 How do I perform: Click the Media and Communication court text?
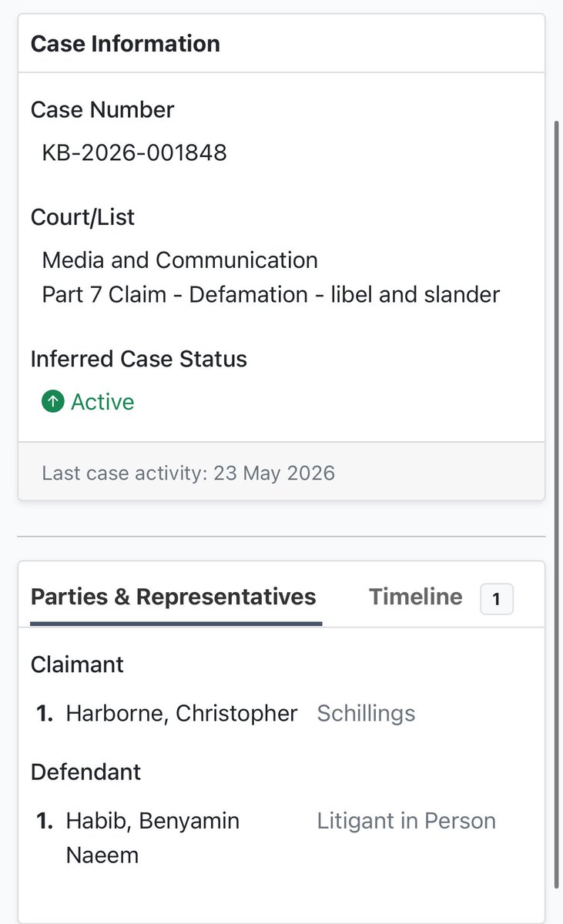(180, 260)
